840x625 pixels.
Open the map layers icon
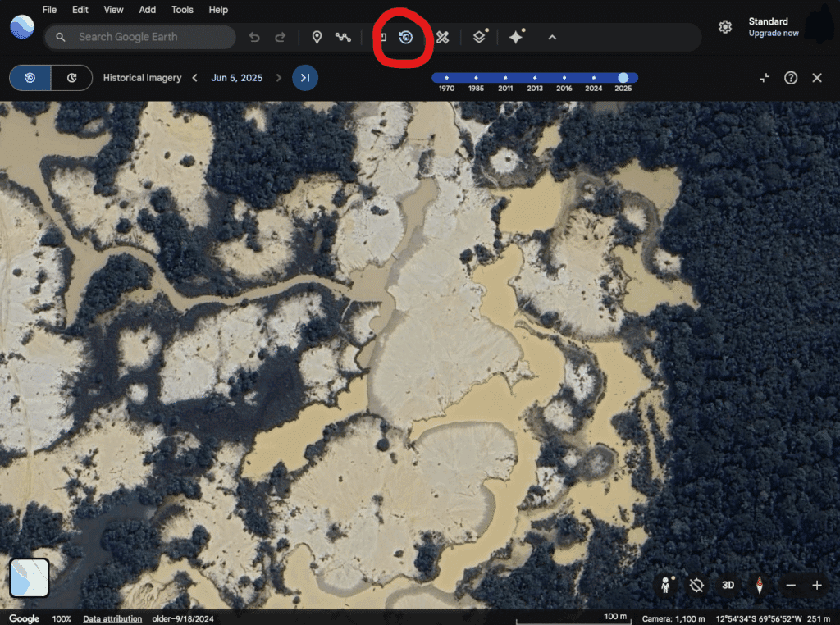(x=479, y=37)
